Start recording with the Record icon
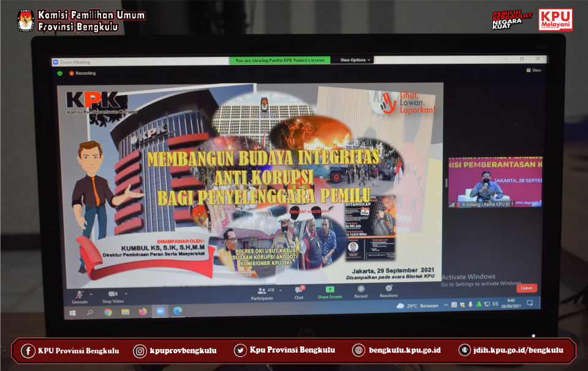Viewport: 588px width, 371px height. (361, 289)
